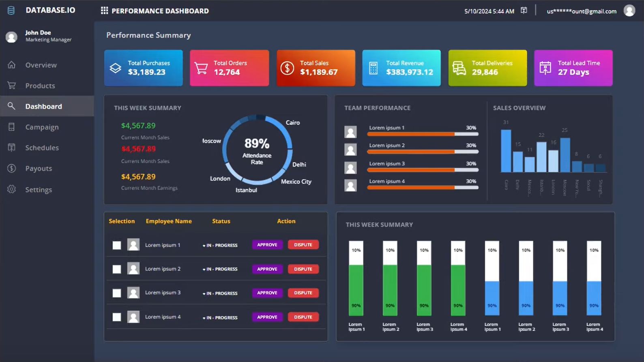The height and width of the screenshot is (362, 644).
Task: Click the Total Orders shopping cart icon
Action: coord(201,68)
